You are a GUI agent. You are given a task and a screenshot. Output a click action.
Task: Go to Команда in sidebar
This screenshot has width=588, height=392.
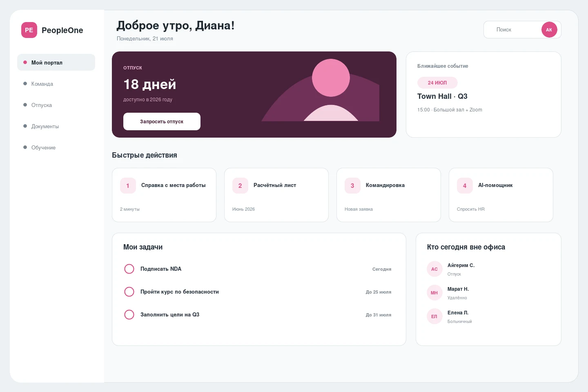pos(56,84)
